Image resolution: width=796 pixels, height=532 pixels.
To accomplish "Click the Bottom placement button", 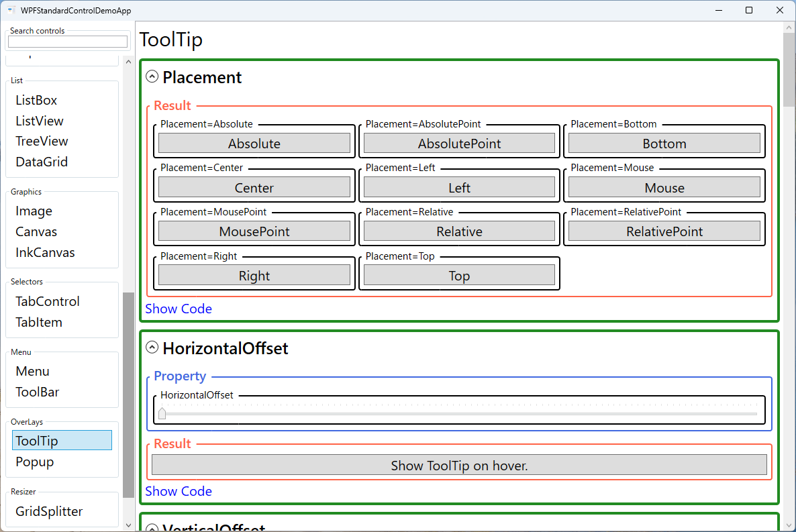I will (x=664, y=143).
